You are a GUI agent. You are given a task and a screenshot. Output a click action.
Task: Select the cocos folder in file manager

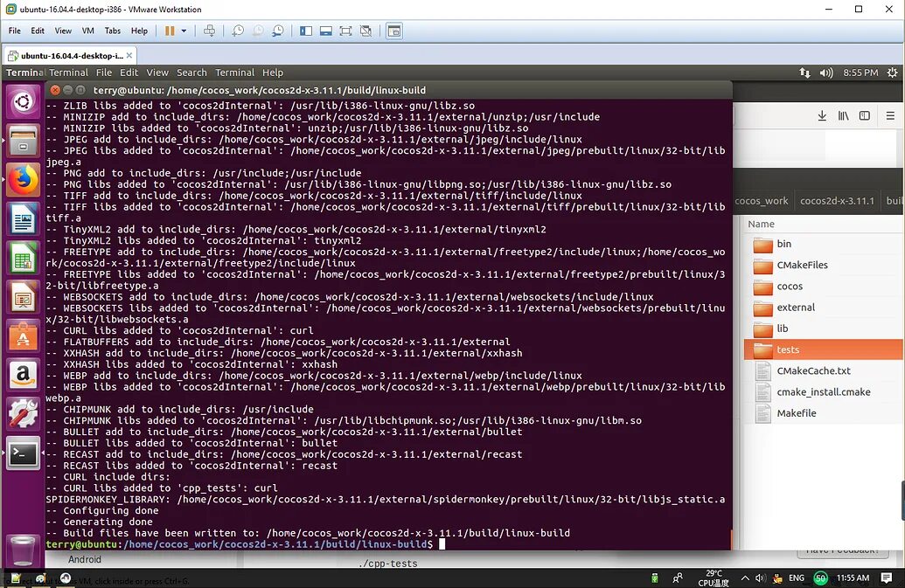click(824, 287)
